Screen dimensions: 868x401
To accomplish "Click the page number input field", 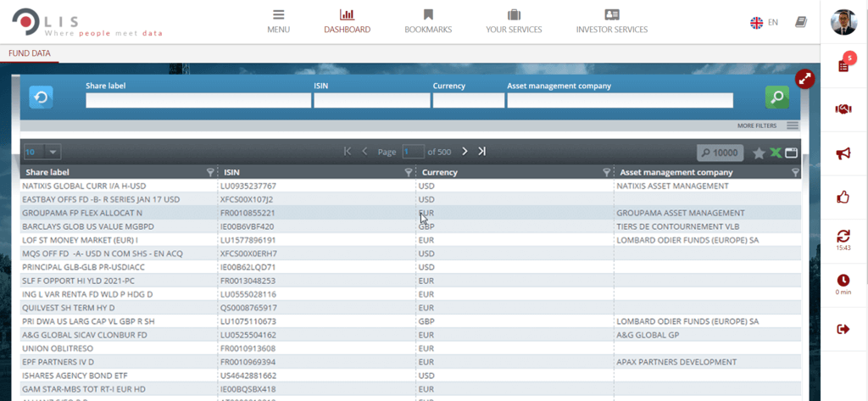I will [413, 152].
